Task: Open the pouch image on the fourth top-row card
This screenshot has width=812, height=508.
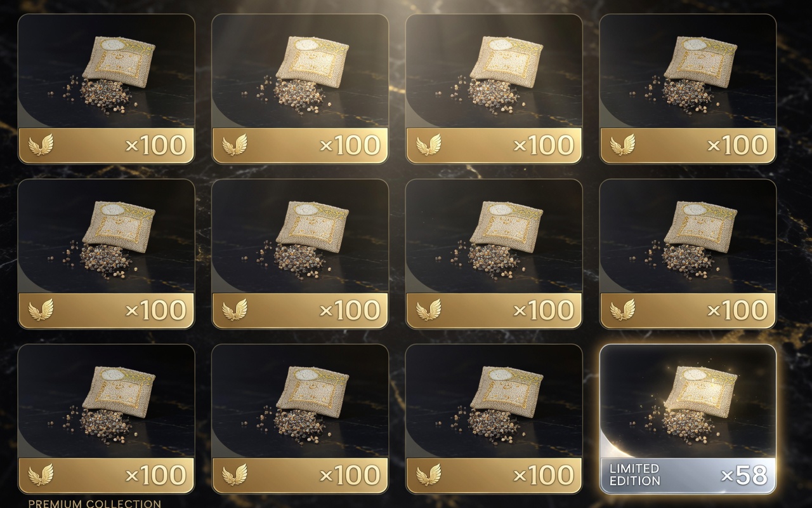Action: click(688, 71)
